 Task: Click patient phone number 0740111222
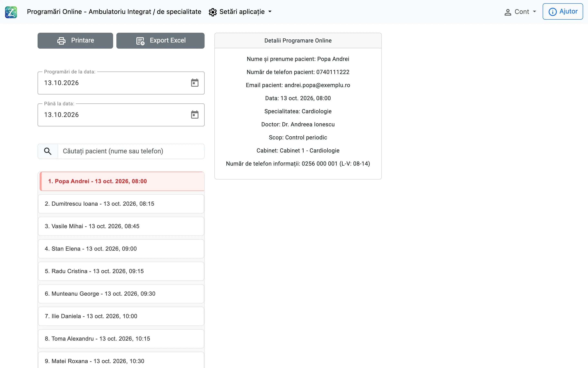(333, 72)
